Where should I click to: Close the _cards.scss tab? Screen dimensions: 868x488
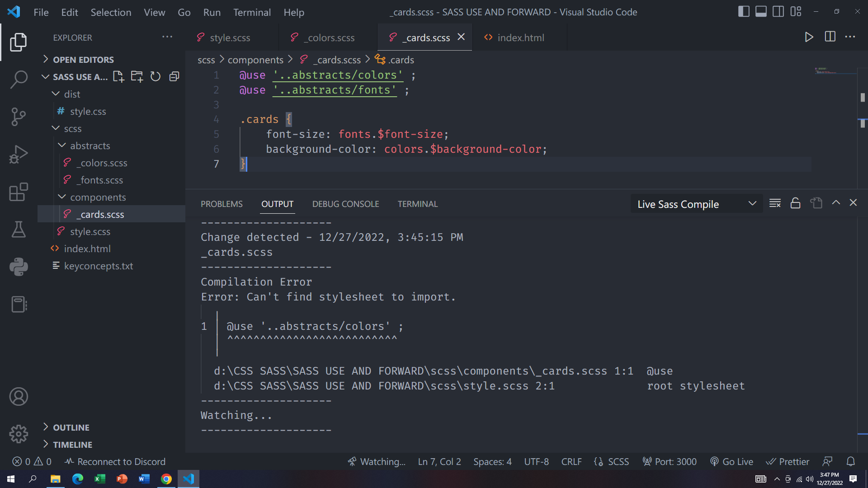pos(461,37)
